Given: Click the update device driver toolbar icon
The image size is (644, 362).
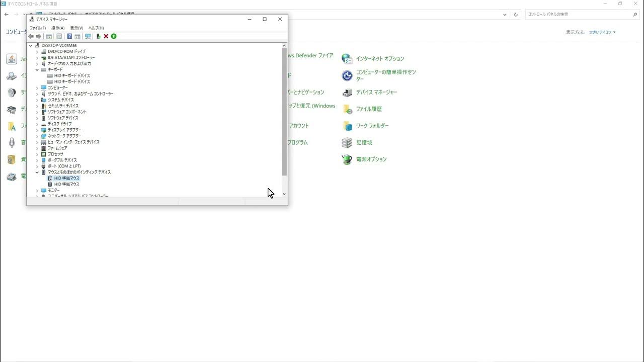Looking at the screenshot, I should pos(99,36).
